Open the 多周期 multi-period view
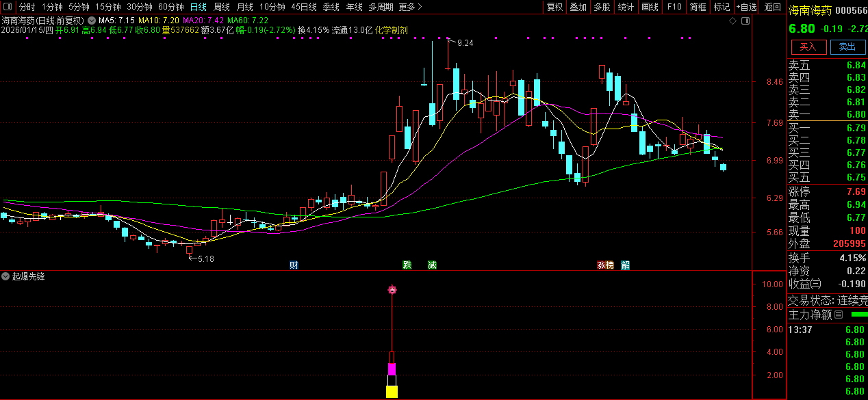868x400 pixels. coord(381,7)
